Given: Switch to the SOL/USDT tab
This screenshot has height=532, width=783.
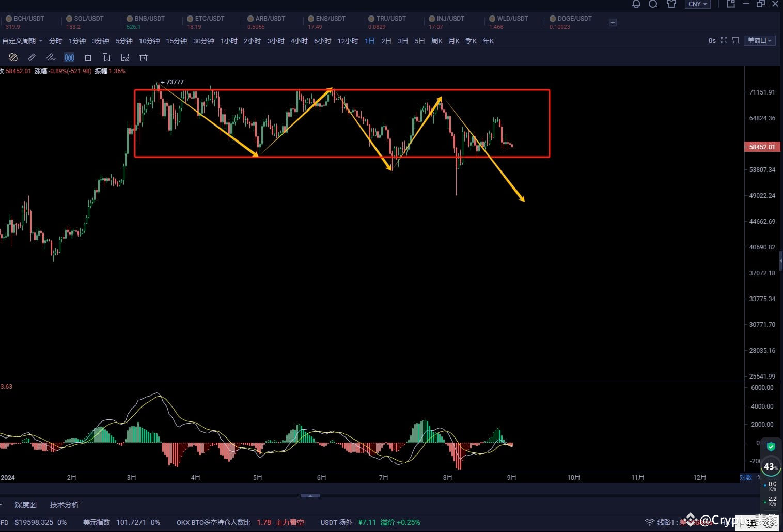Looking at the screenshot, I should tap(85, 22).
